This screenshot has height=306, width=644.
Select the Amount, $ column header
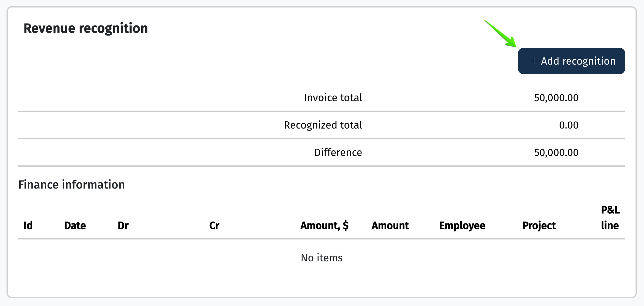pyautogui.click(x=324, y=225)
